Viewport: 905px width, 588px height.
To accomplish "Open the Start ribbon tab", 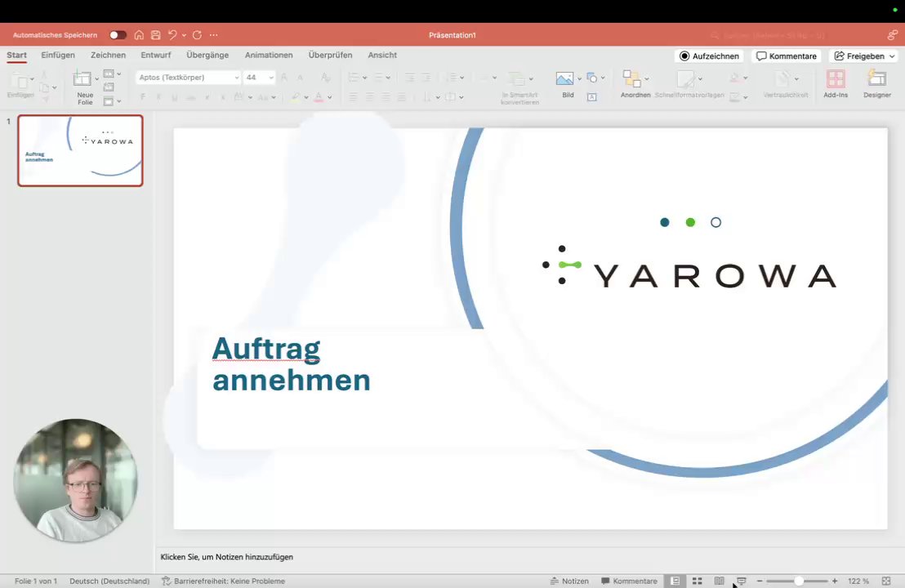I will 16,56.
